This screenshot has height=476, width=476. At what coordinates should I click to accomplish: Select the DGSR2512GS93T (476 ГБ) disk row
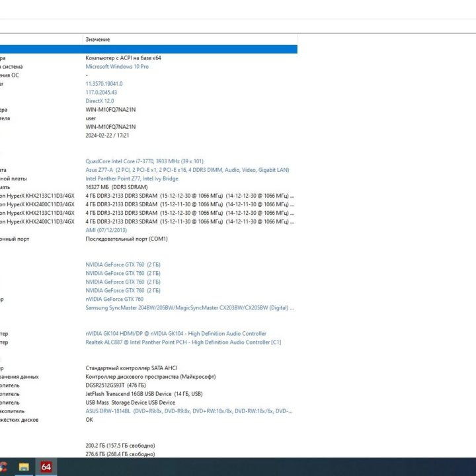pos(116,385)
